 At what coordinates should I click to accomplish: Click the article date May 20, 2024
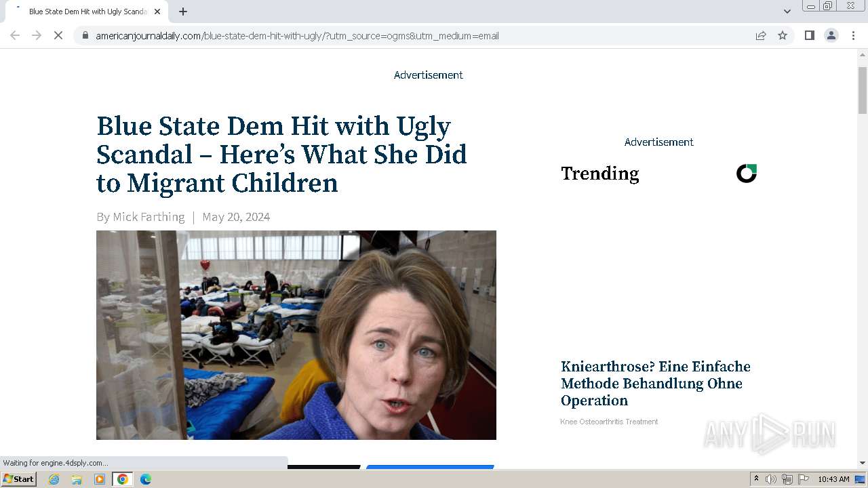pos(236,217)
